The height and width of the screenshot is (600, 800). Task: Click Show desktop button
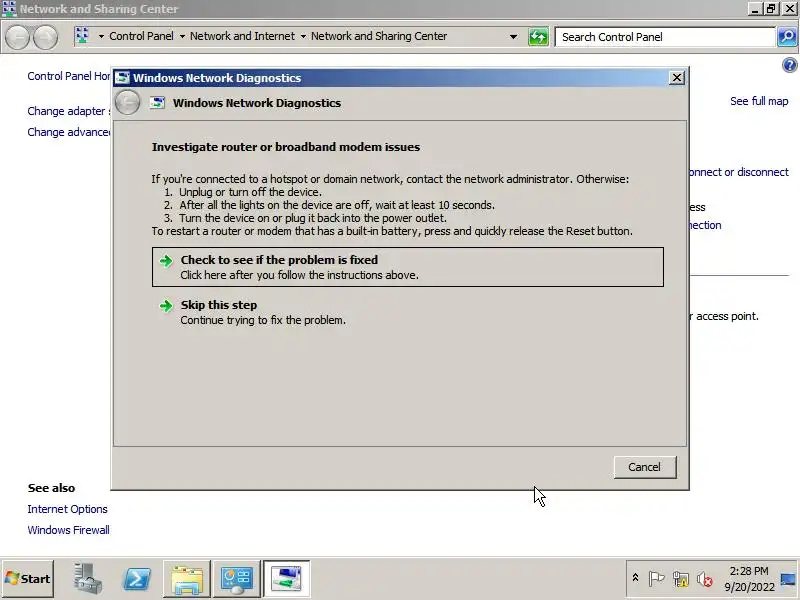point(788,579)
